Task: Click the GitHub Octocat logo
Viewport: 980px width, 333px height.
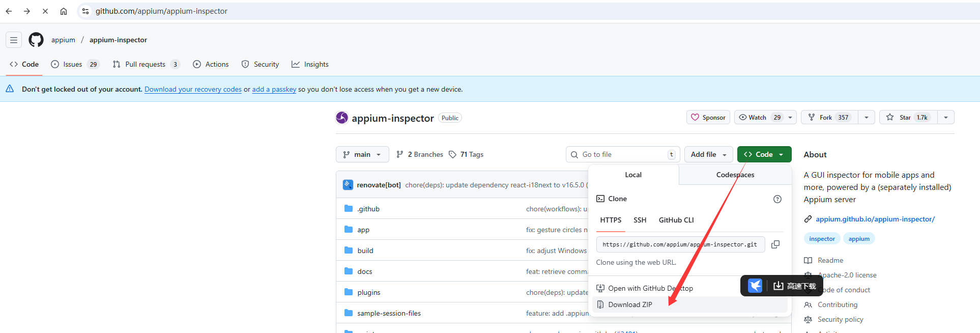Action: point(36,40)
